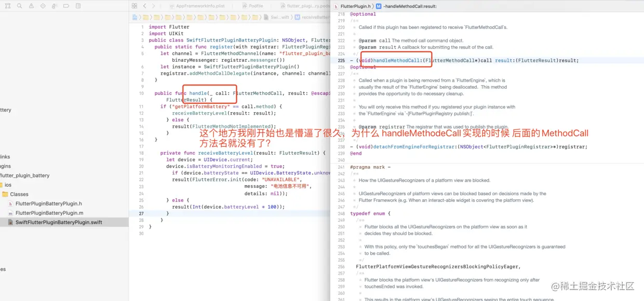This screenshot has width=644, height=301.
Task: Select the flutter_plugin_battery navigator row
Action: pos(25,175)
